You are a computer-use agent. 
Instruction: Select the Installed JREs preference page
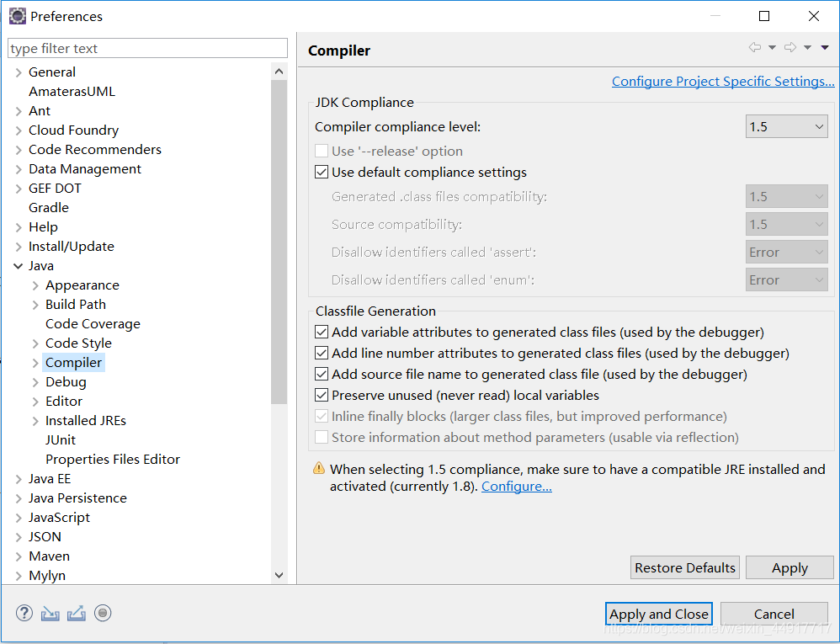tap(85, 420)
